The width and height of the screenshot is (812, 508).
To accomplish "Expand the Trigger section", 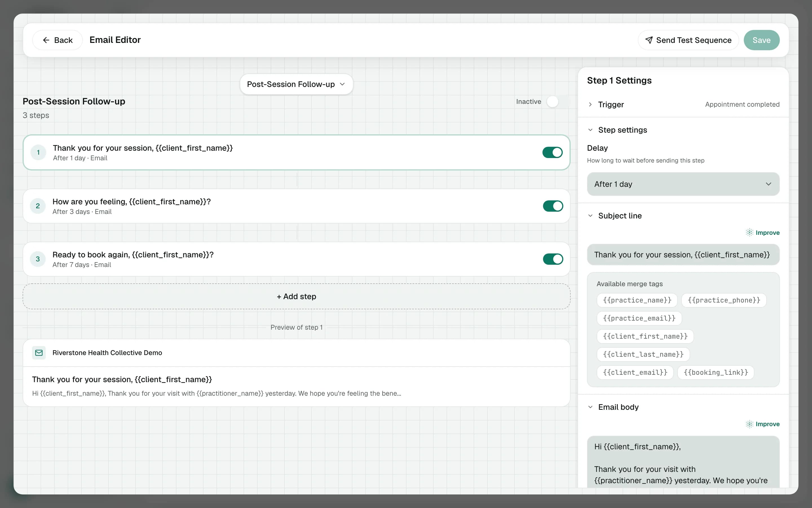I will pyautogui.click(x=683, y=104).
